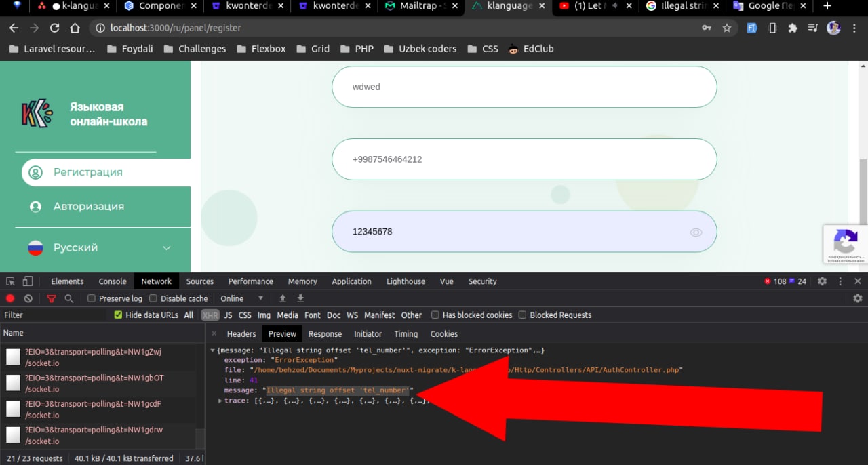Screen dimensions: 868x465
Task: Toggle the XHR filter type
Action: pos(210,315)
